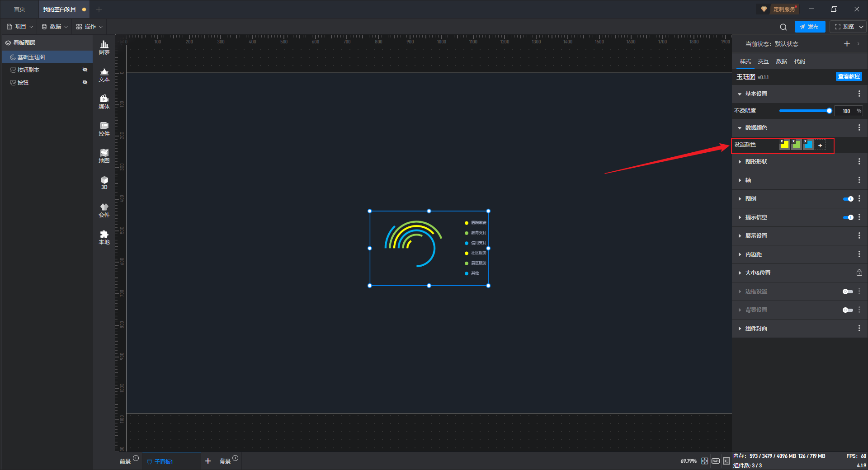Viewport: 868px width, 470px height.
Task: Click the 查看教程 tutorial button
Action: [849, 76]
